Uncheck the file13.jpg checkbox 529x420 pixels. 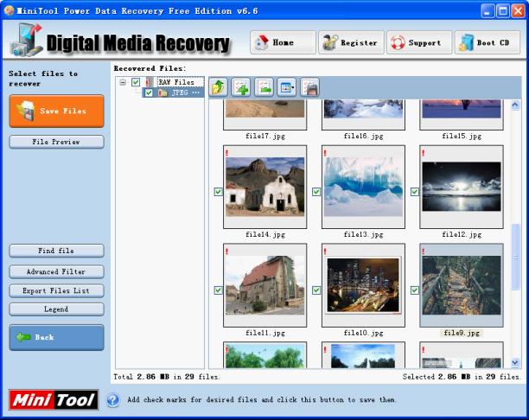tap(316, 192)
